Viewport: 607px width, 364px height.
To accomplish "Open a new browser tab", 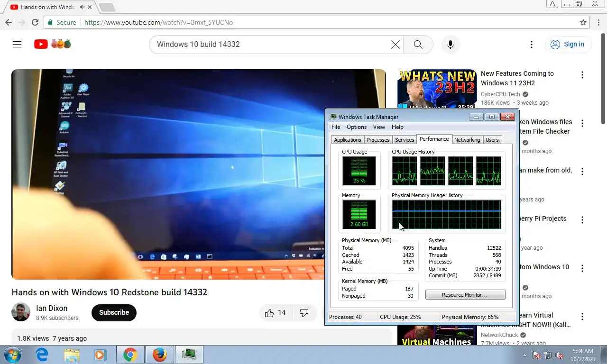I will [107, 7].
